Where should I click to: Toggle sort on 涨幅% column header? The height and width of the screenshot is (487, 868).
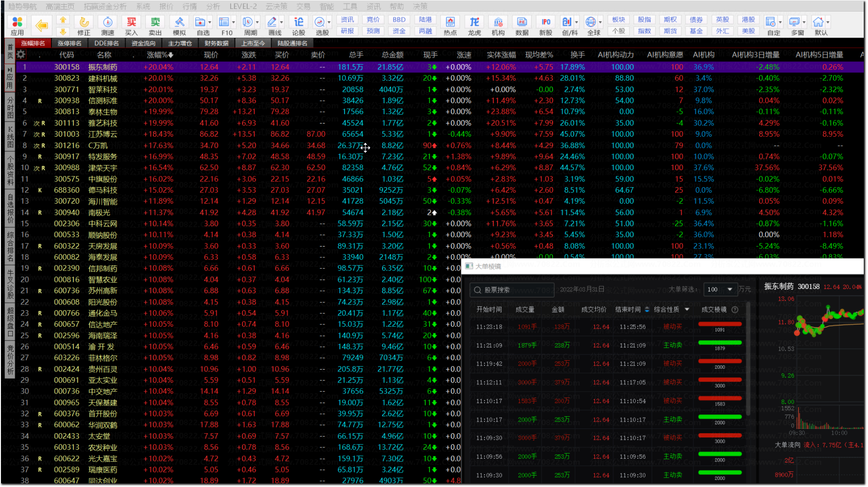coord(160,55)
